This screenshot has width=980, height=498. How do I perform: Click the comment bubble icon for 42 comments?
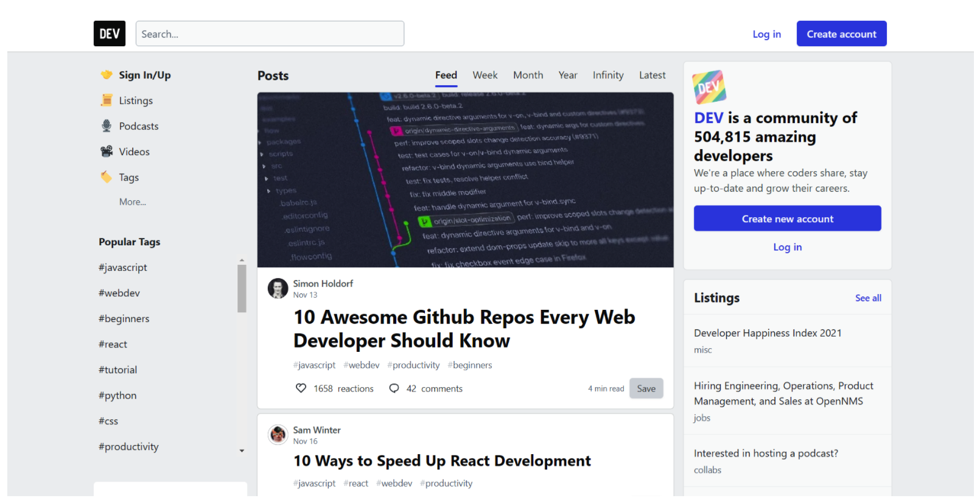[x=394, y=388]
